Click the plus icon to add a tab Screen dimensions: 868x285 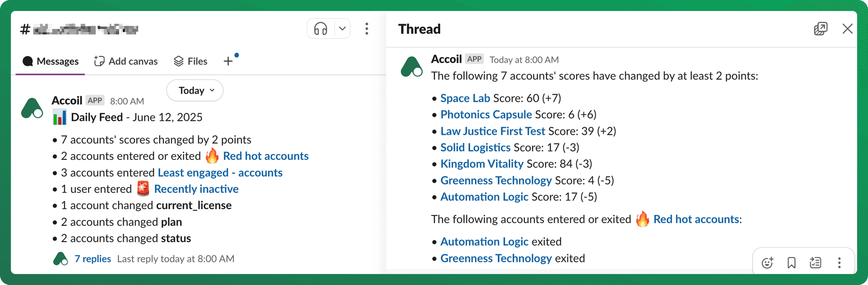pos(228,61)
